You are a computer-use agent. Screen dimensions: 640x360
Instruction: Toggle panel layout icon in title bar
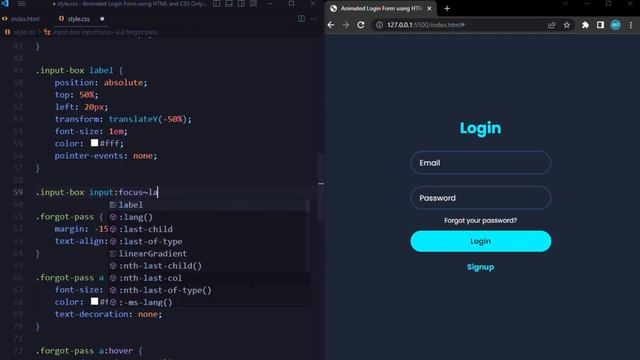pyautogui.click(x=229, y=4)
